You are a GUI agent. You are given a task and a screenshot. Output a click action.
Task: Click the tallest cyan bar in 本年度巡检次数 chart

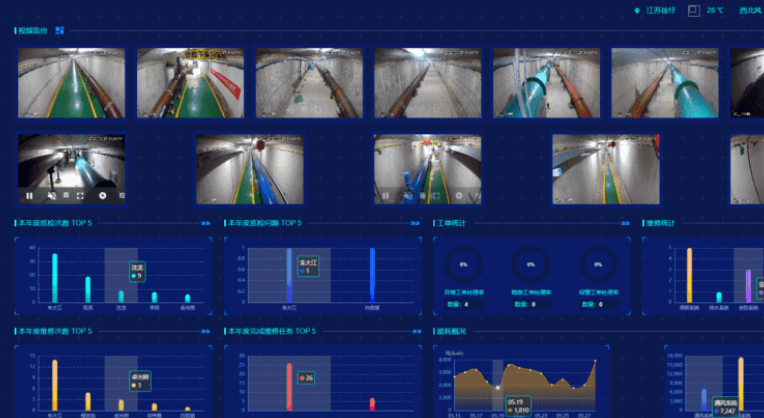(55, 277)
